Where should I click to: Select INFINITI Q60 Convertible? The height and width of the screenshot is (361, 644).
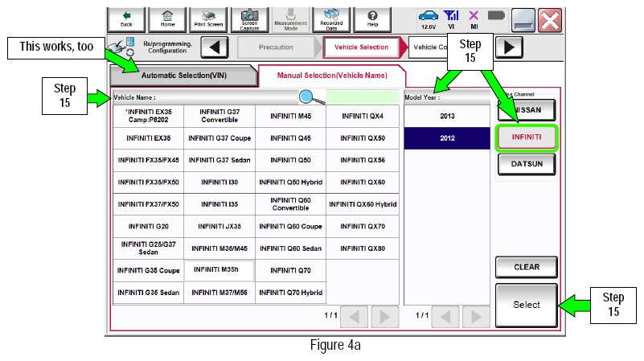tap(290, 204)
